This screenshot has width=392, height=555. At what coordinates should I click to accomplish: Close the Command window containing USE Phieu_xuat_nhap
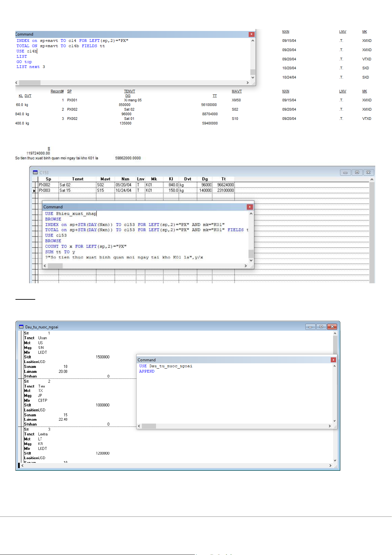coord(250,207)
